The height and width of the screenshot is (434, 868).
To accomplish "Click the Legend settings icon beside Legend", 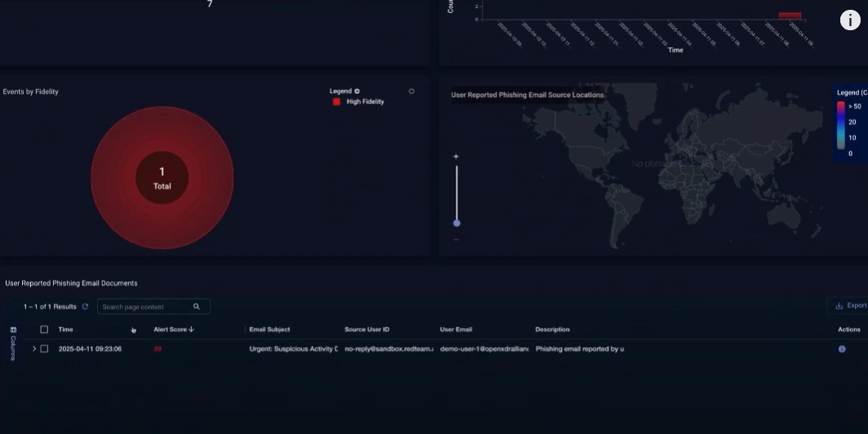I will 357,91.
